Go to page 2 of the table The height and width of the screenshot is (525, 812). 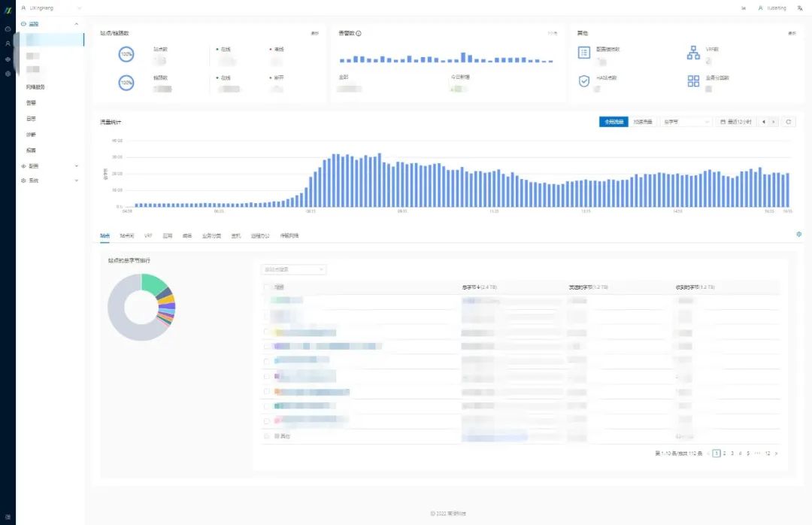coord(724,454)
